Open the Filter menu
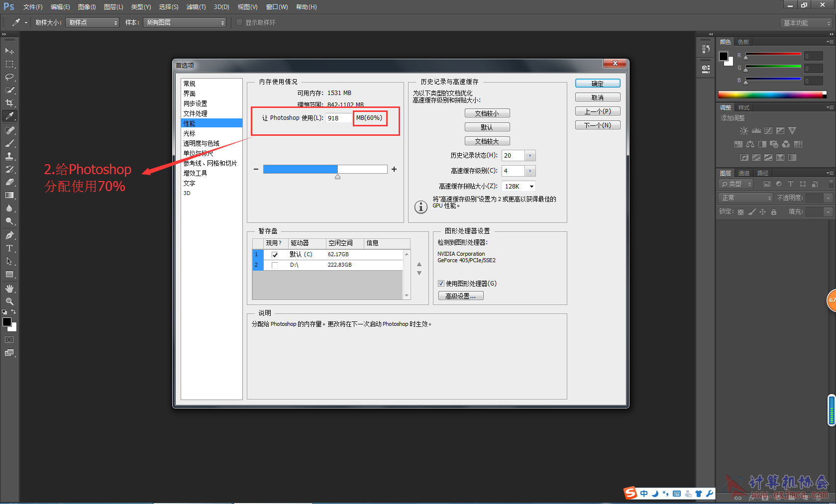The image size is (836, 504). point(196,7)
